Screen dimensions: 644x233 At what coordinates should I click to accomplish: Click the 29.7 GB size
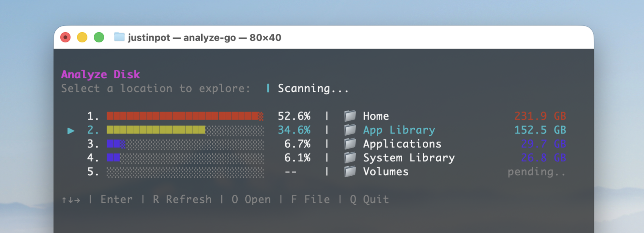click(x=544, y=144)
